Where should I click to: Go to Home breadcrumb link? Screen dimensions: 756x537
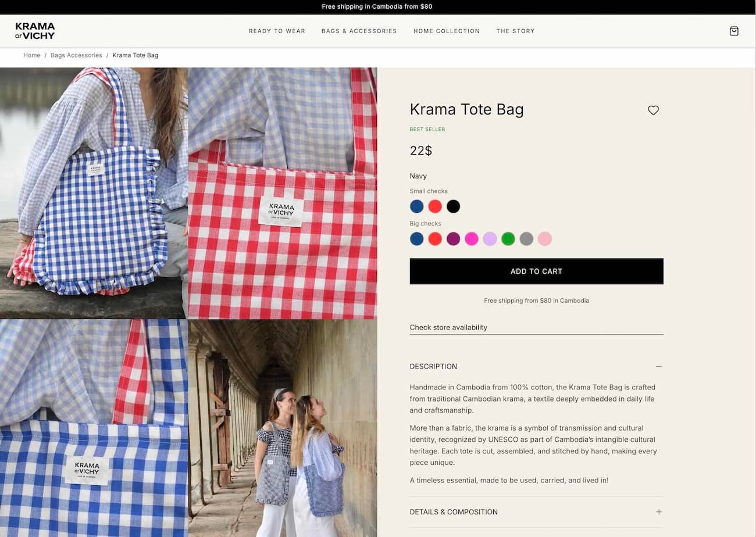tap(32, 55)
